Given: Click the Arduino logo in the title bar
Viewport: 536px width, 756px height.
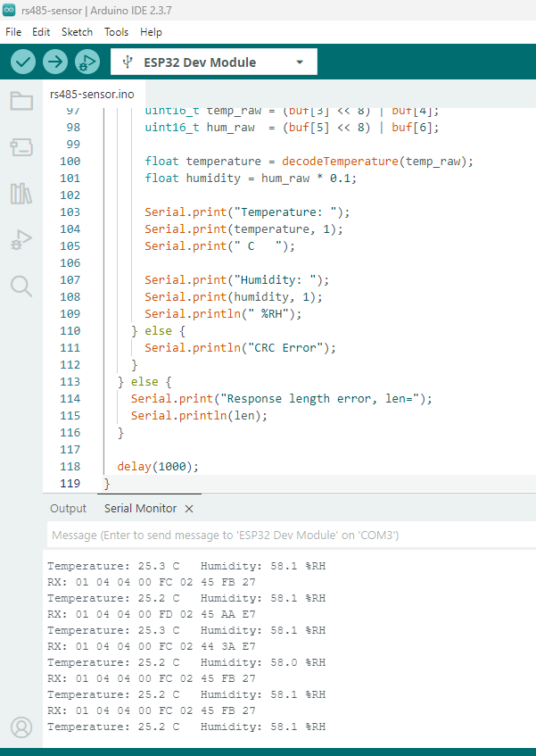Looking at the screenshot, I should [x=9, y=10].
